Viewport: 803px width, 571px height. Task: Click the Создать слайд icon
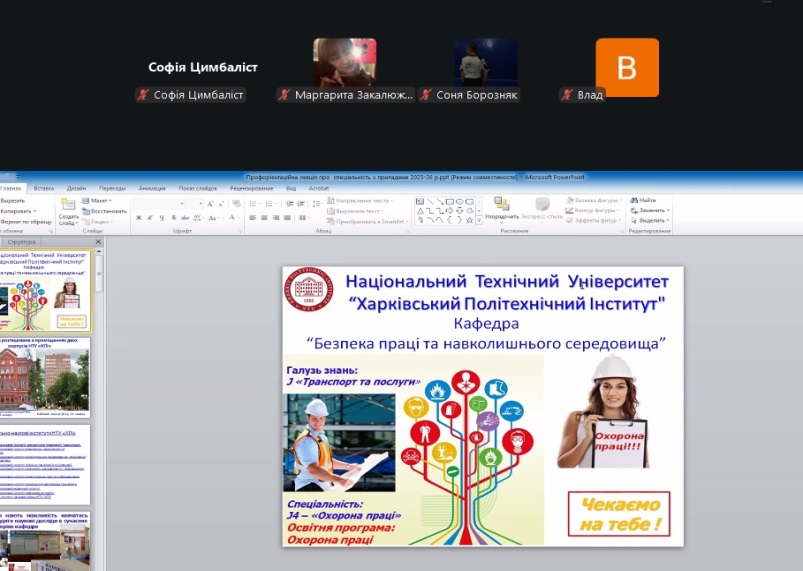(68, 205)
